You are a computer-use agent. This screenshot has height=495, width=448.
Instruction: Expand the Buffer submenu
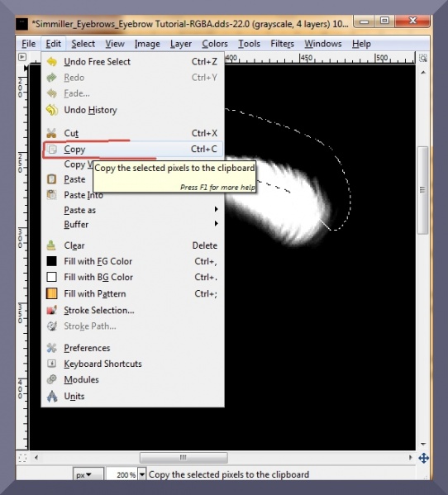(x=132, y=225)
